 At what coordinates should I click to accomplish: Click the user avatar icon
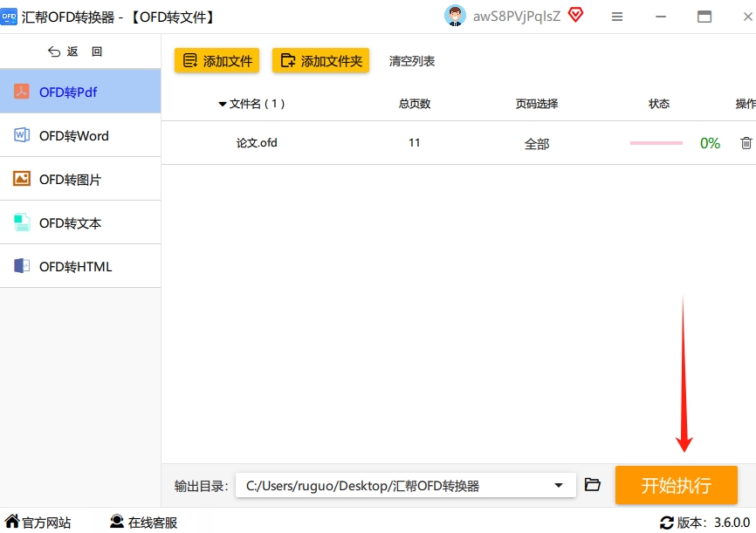(x=455, y=16)
